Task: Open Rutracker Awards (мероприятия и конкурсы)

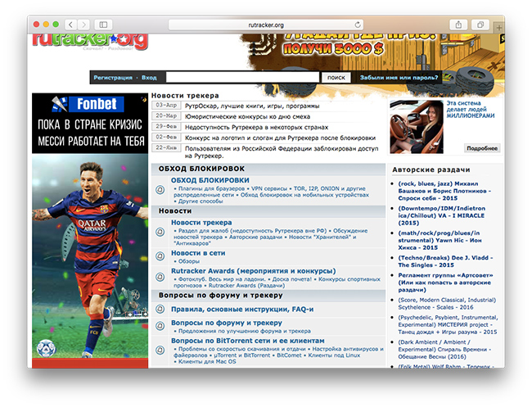Action: coord(254,271)
